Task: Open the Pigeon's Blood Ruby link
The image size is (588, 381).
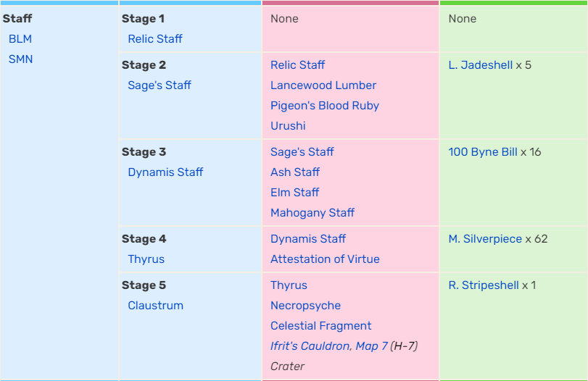Action: point(325,106)
